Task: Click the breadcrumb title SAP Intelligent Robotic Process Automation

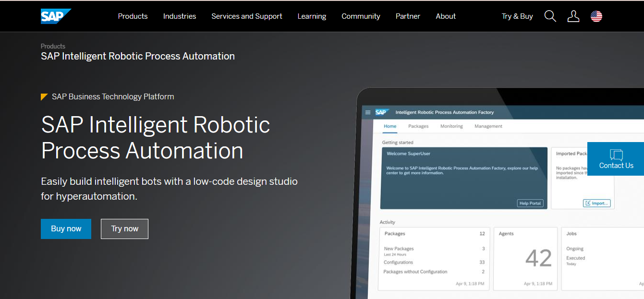Action: (138, 56)
